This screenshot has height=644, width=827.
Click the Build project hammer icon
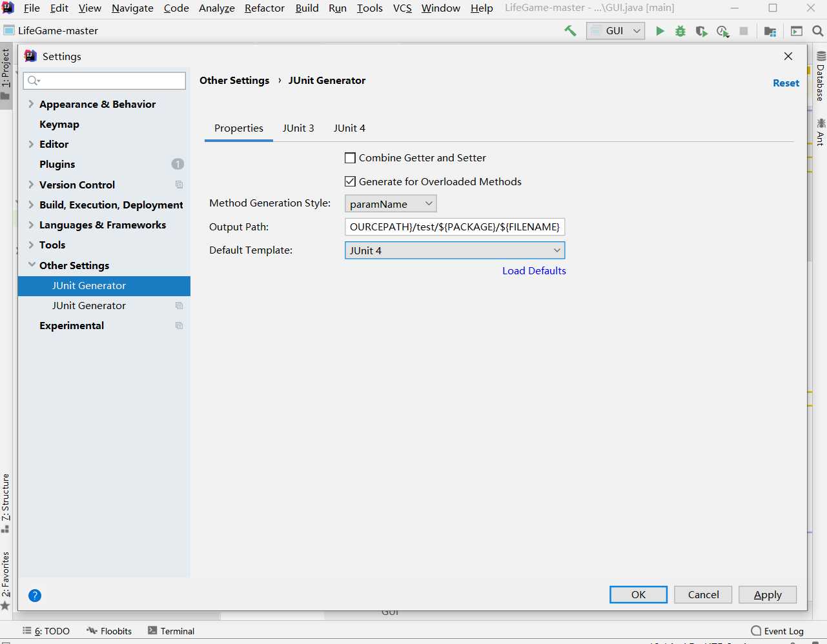click(x=570, y=30)
